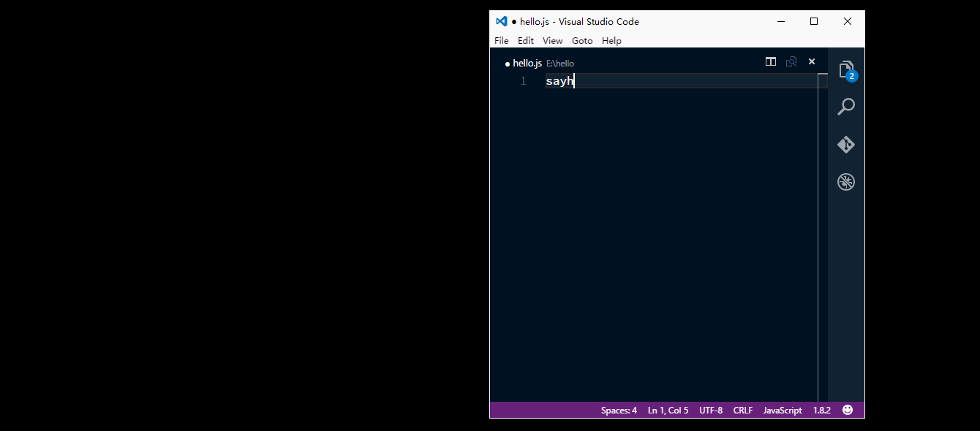The image size is (980, 431).
Task: Open the Edit menu
Action: (526, 41)
